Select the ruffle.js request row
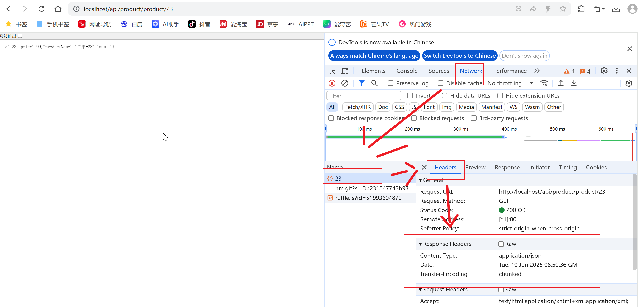The image size is (644, 307). pos(370,198)
